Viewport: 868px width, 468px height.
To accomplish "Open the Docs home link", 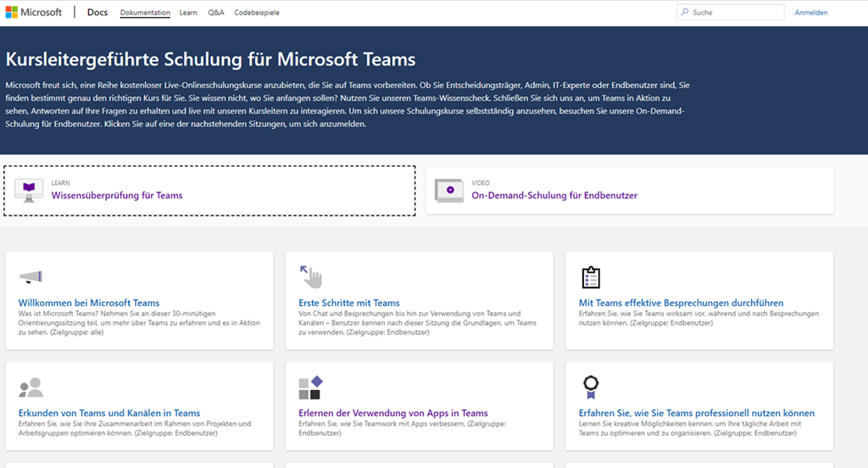I will 97,12.
